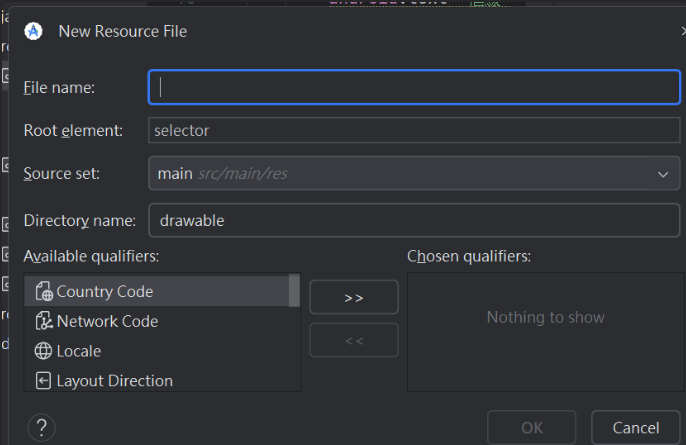Click the Country Code globe icon
Screen dimensions: 686x445
[43, 292]
